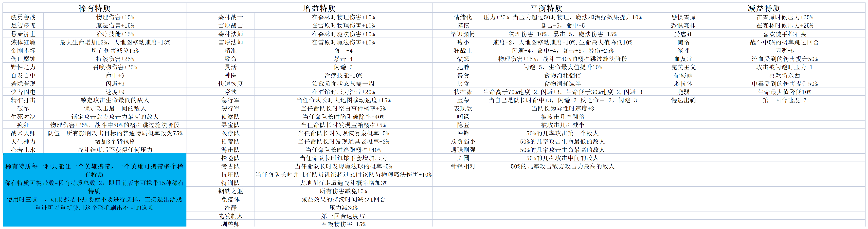Viewport: 868px width, 229px height.
Task: Select the 悬壶济世 cell
Action: (x=23, y=34)
